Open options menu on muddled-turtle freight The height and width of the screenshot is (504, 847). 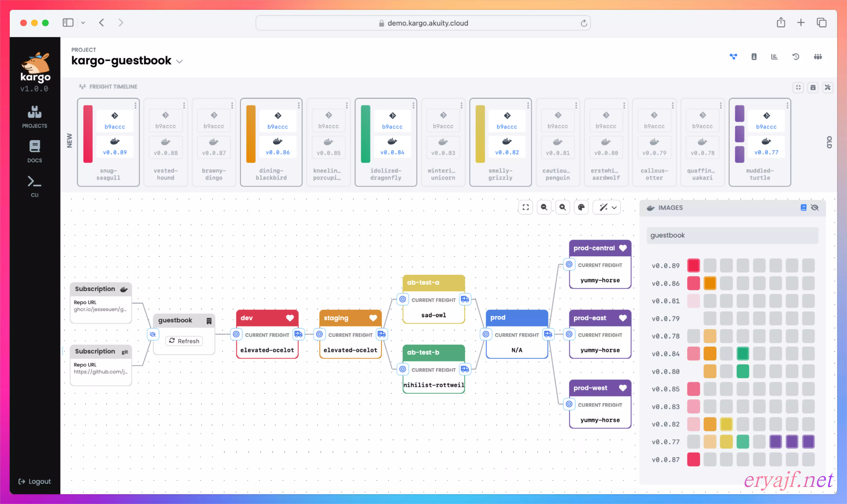click(x=787, y=106)
